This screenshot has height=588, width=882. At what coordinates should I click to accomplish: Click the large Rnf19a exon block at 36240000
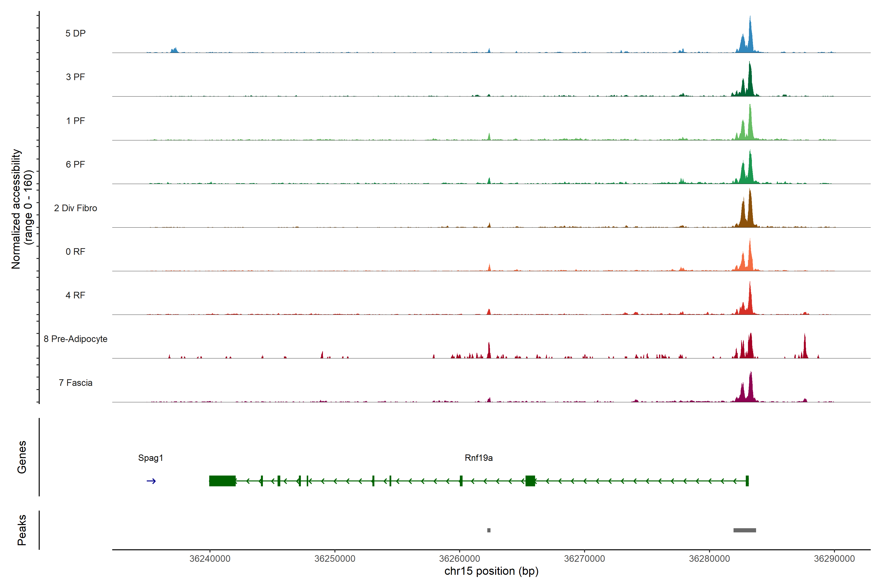click(x=222, y=481)
